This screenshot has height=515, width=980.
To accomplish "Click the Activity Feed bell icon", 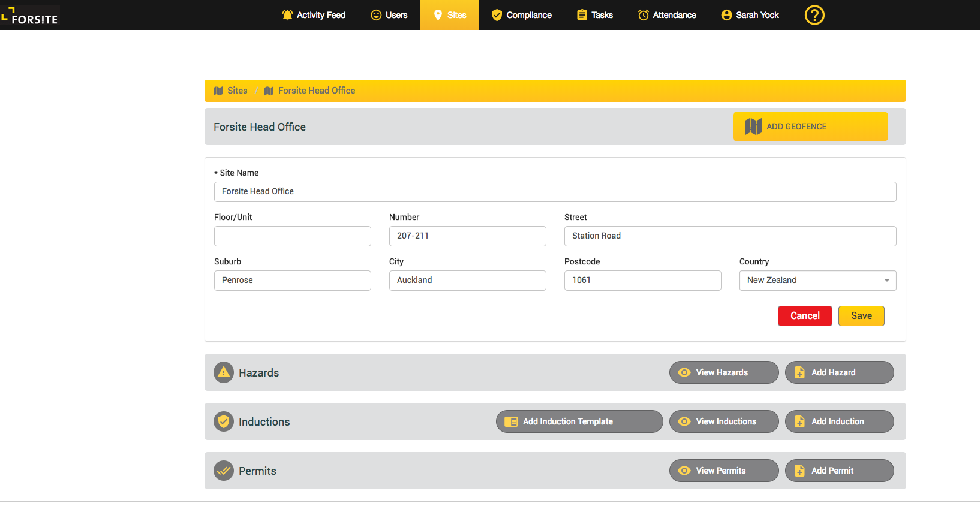I will click(x=287, y=15).
